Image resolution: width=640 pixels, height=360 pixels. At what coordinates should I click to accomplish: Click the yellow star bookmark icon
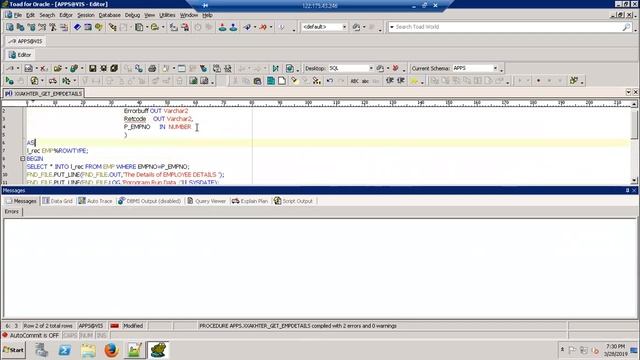tap(414, 81)
